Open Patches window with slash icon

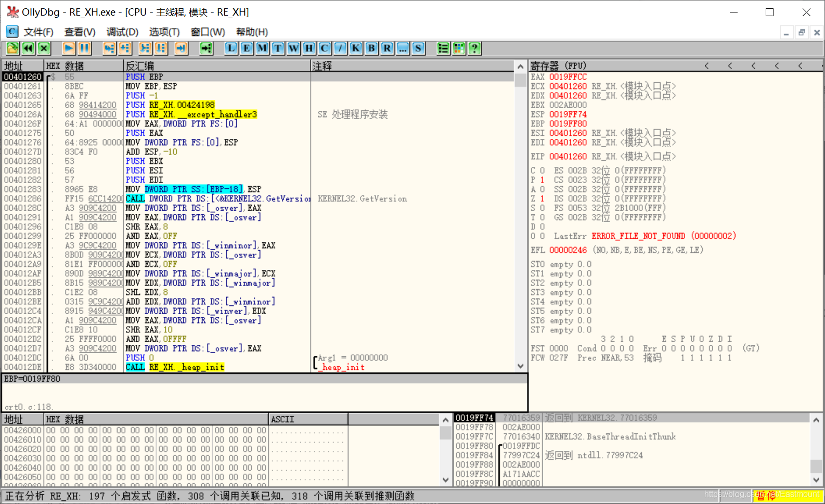click(x=340, y=48)
